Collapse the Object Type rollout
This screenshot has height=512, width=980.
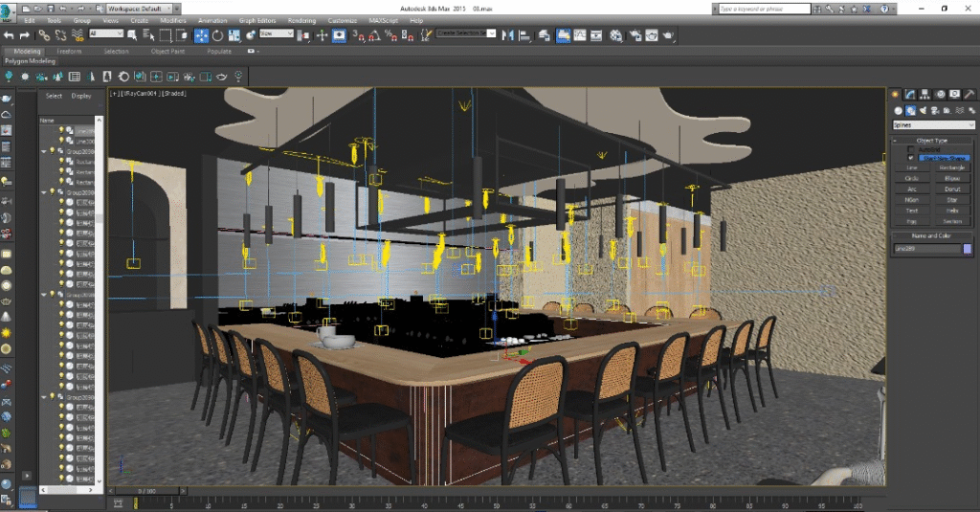click(931, 141)
